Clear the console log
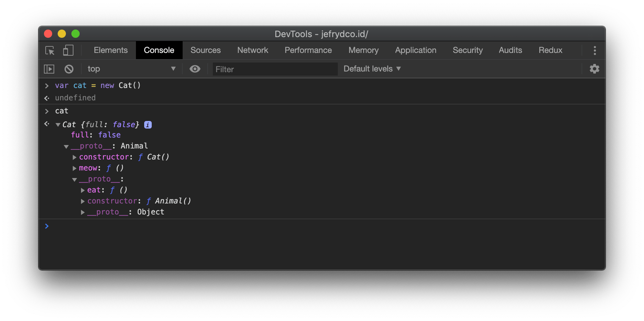Image resolution: width=644 pixels, height=321 pixels. tap(69, 69)
